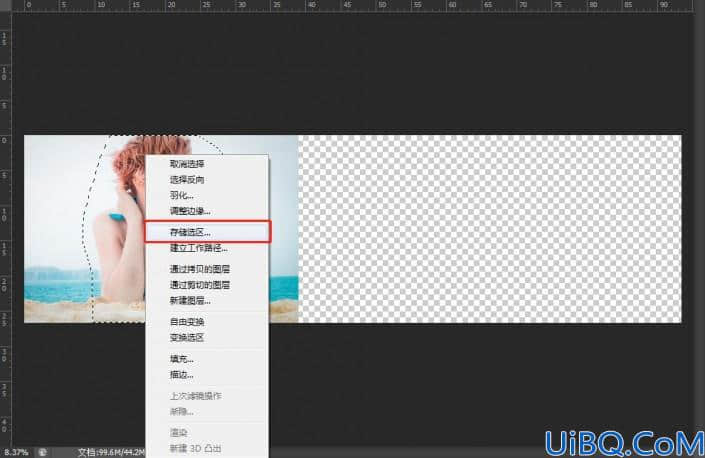Choose 变换选区 transform selection entry
The height and width of the screenshot is (458, 705).
point(207,338)
